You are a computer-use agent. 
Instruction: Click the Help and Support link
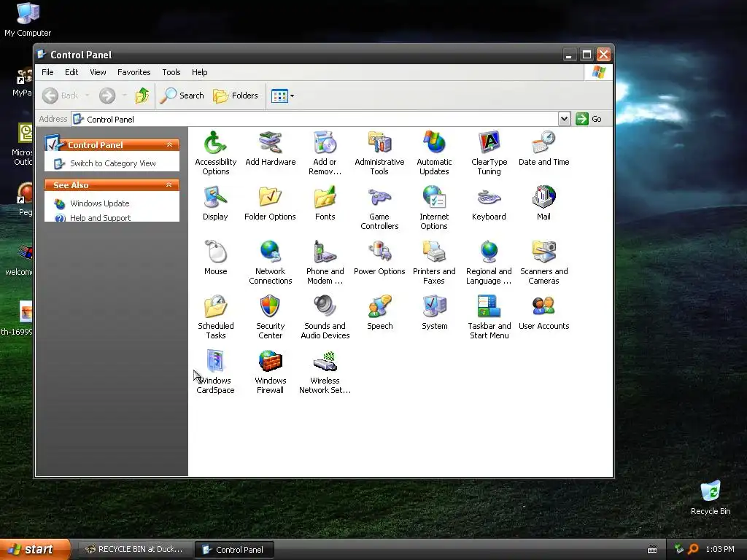click(100, 217)
